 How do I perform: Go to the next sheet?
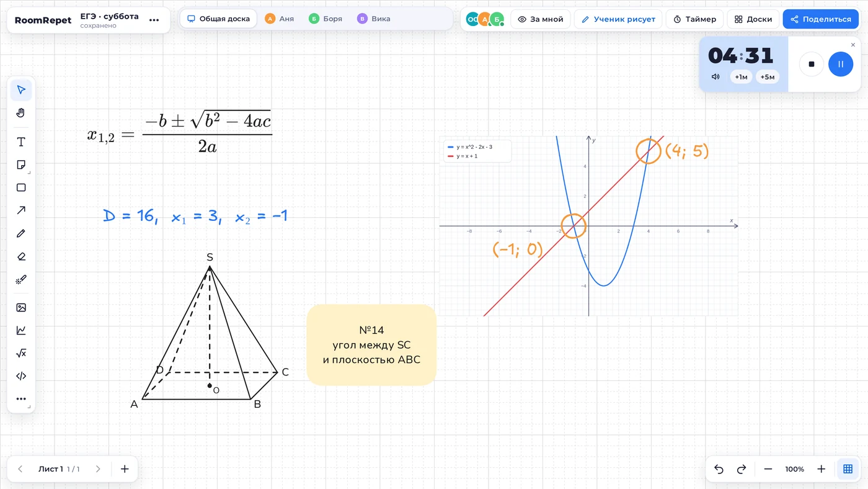98,469
